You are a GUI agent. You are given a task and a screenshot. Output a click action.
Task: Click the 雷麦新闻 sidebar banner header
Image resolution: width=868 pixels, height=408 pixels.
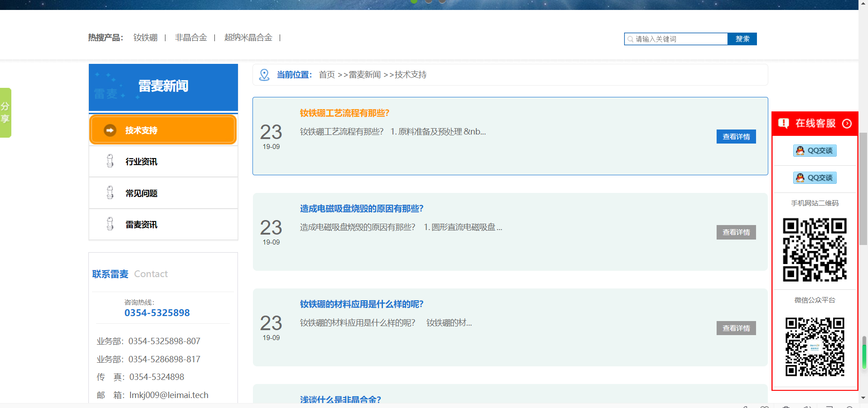coord(163,87)
